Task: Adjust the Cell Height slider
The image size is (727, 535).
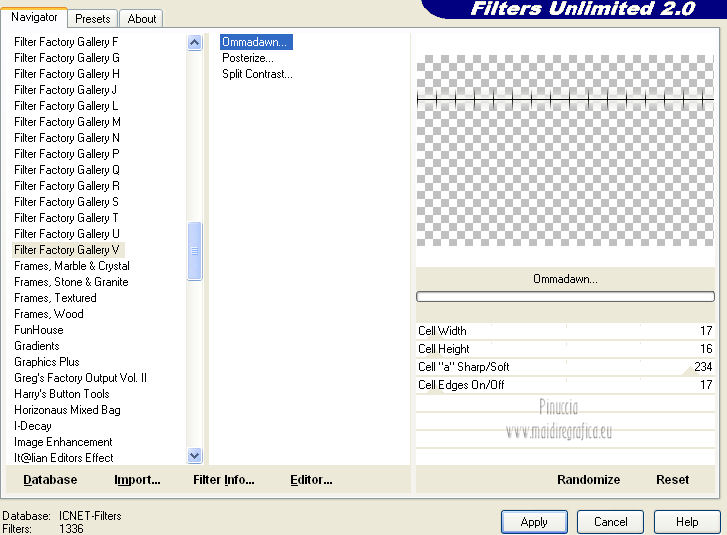Action: point(565,349)
